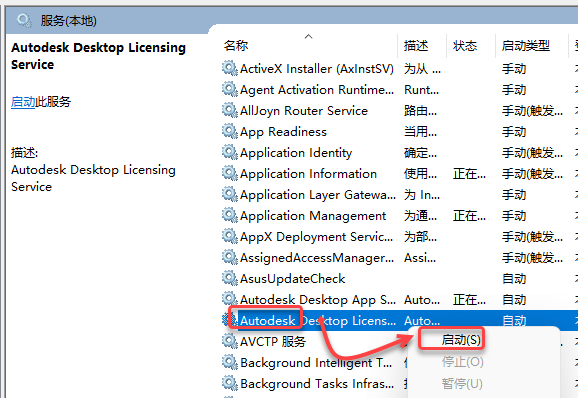Select the Background Tasks Infrastructure service
This screenshot has height=398, width=578.
[x=317, y=384]
